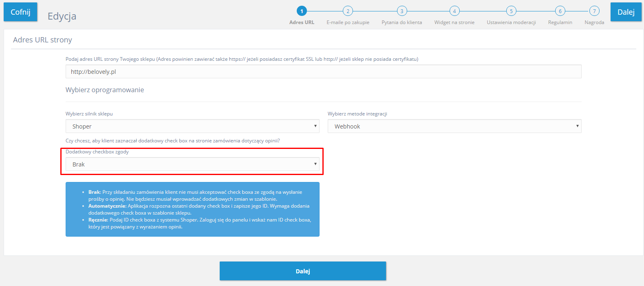The image size is (644, 286).
Task: Open the 'Wybierz silnik sklepu' Shoper dropdown
Action: (192, 126)
